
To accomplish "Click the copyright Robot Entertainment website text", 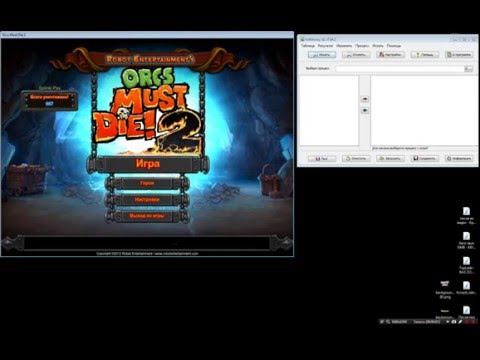I will [x=147, y=254].
